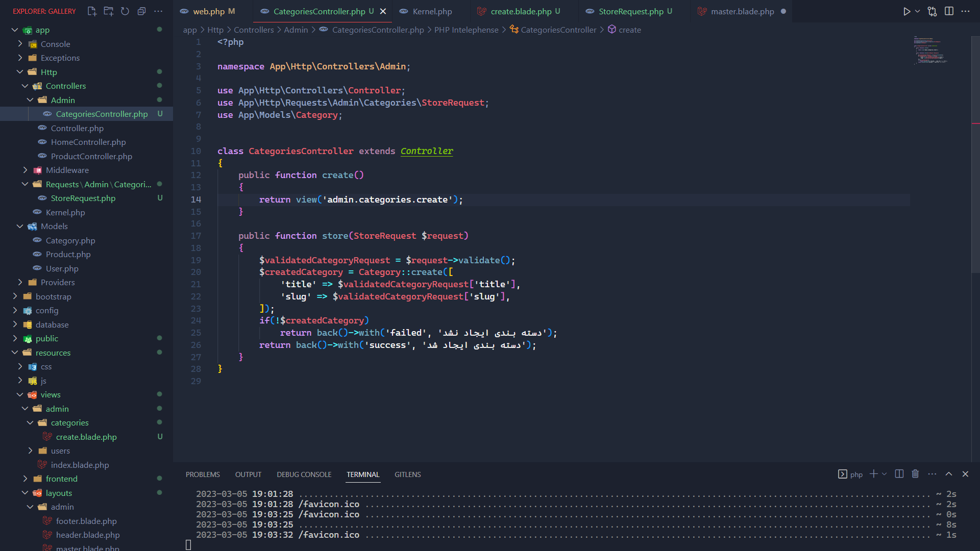Expand the bootstrap folder
980x551 pixels.
pyautogui.click(x=15, y=296)
